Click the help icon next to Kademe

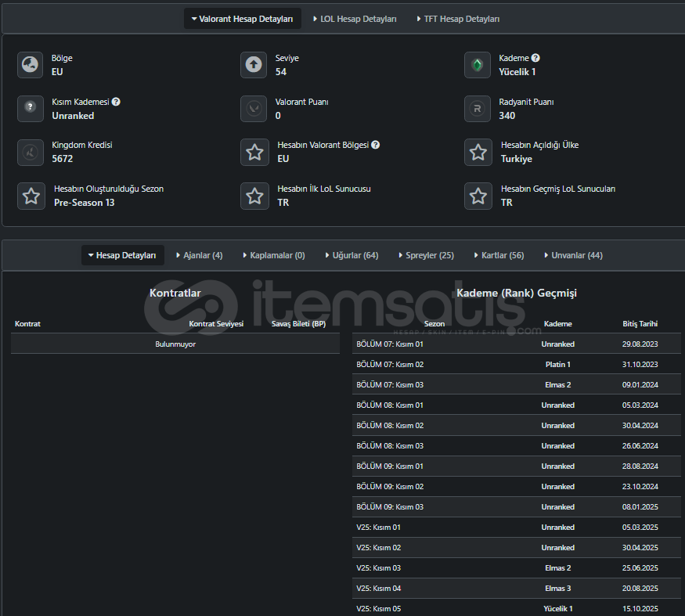(535, 58)
